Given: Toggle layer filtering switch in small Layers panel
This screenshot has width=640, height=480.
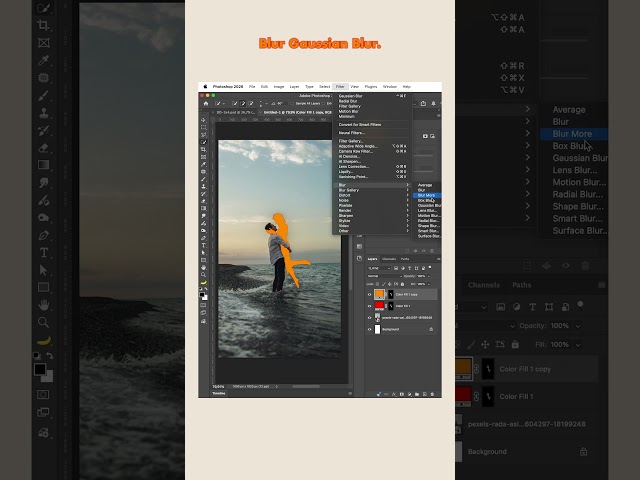Looking at the screenshot, I should coord(430,268).
